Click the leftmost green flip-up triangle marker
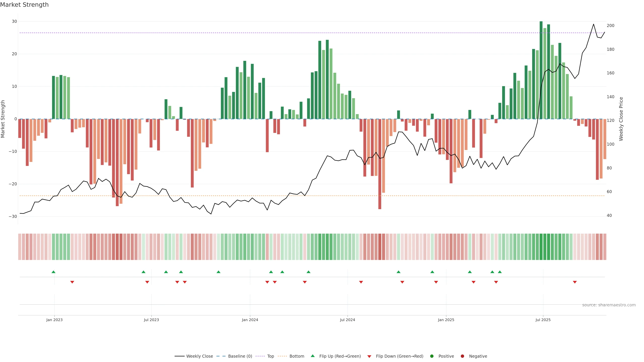The width and height of the screenshot is (644, 362). [x=53, y=272]
